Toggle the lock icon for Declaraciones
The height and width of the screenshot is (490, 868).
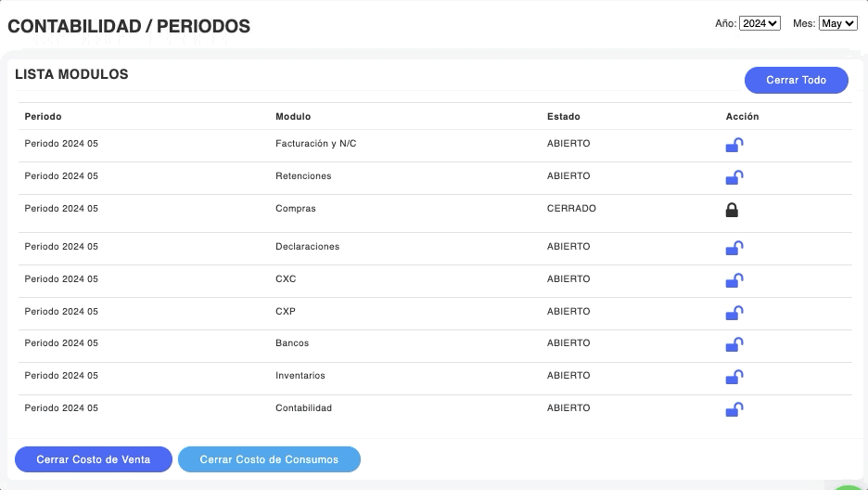tap(734, 248)
